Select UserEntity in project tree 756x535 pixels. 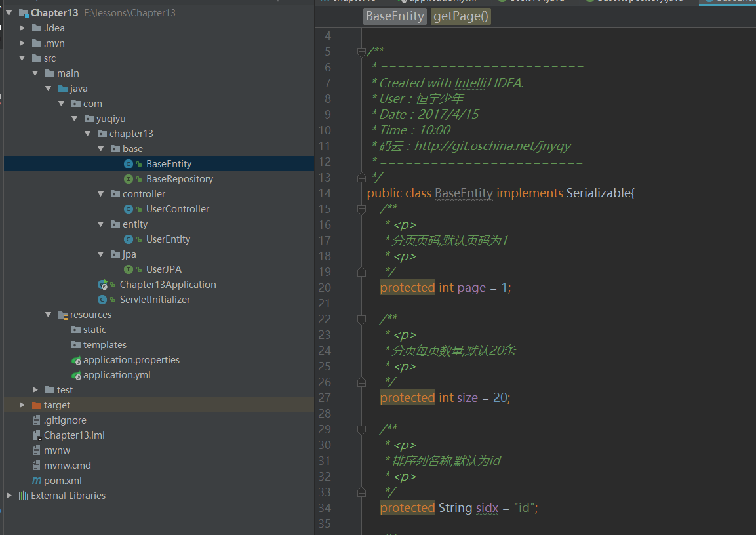pos(169,239)
